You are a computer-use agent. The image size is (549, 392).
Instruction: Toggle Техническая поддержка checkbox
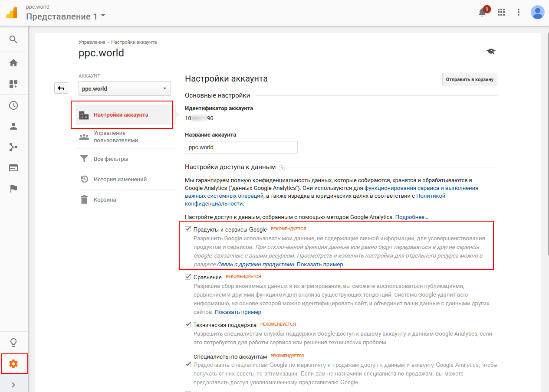coord(188,324)
